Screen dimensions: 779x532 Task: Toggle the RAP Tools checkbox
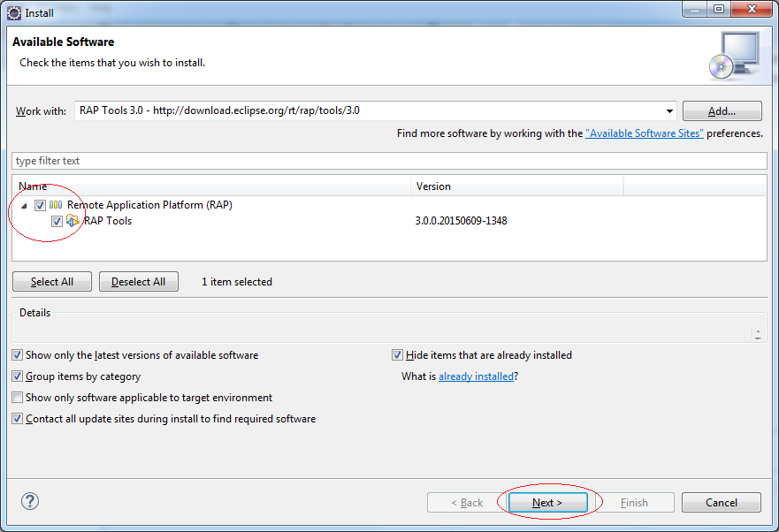(x=57, y=221)
